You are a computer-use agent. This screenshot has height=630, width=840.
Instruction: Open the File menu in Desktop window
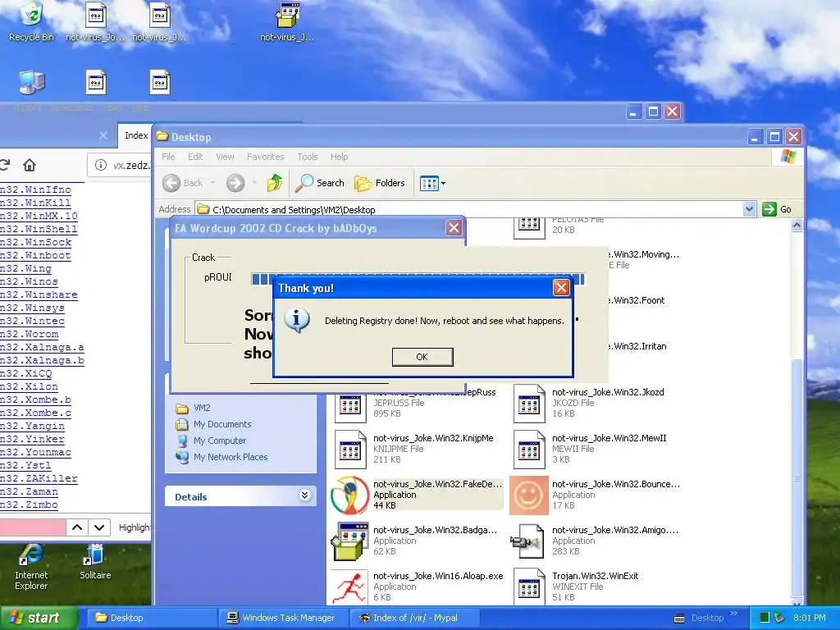pos(168,157)
